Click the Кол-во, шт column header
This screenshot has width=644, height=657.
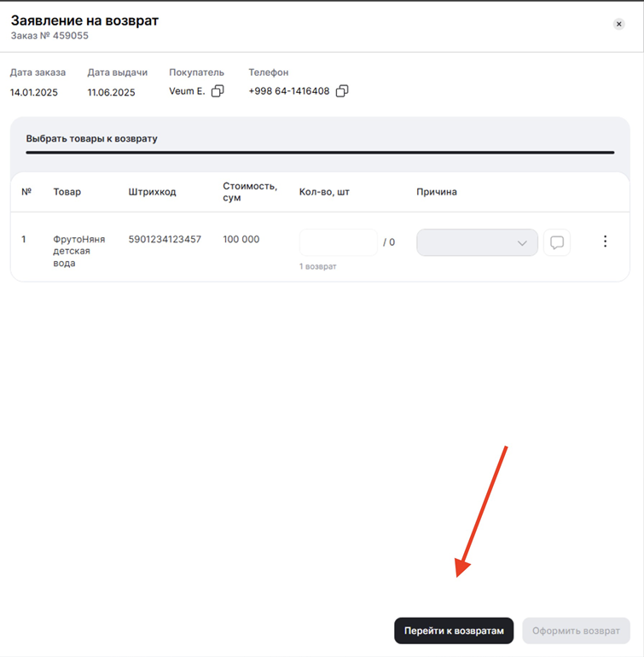[324, 192]
